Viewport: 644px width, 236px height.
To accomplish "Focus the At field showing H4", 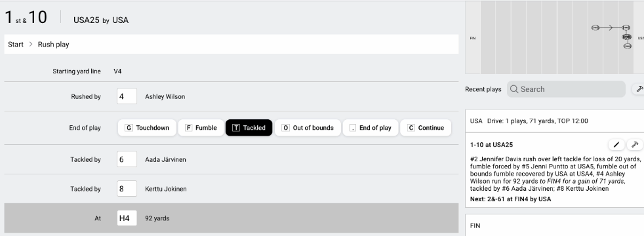I will (127, 218).
